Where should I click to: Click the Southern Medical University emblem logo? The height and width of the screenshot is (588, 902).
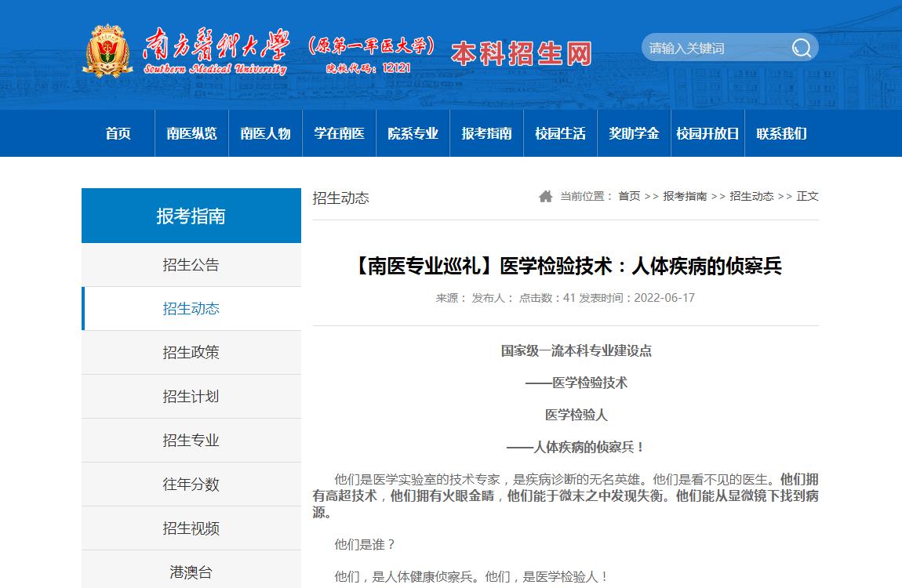107,51
